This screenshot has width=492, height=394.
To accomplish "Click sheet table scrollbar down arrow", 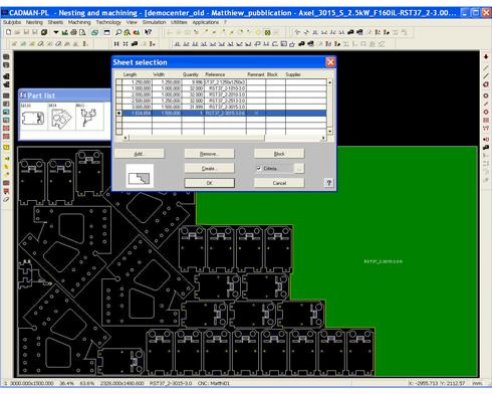I will [x=330, y=132].
